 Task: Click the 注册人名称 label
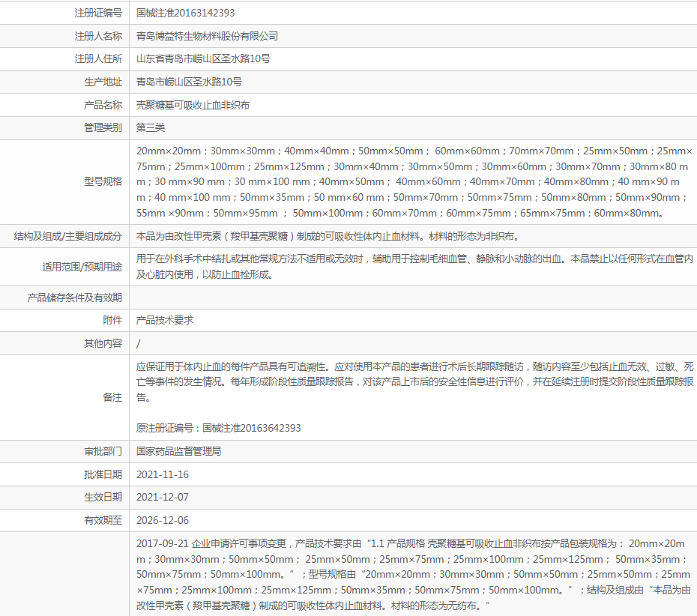coord(98,36)
